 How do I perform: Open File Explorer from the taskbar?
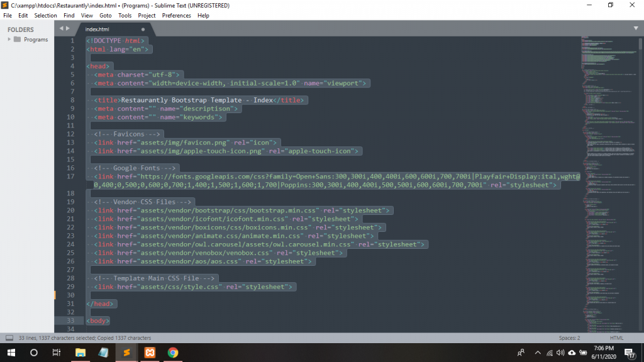pyautogui.click(x=80, y=353)
